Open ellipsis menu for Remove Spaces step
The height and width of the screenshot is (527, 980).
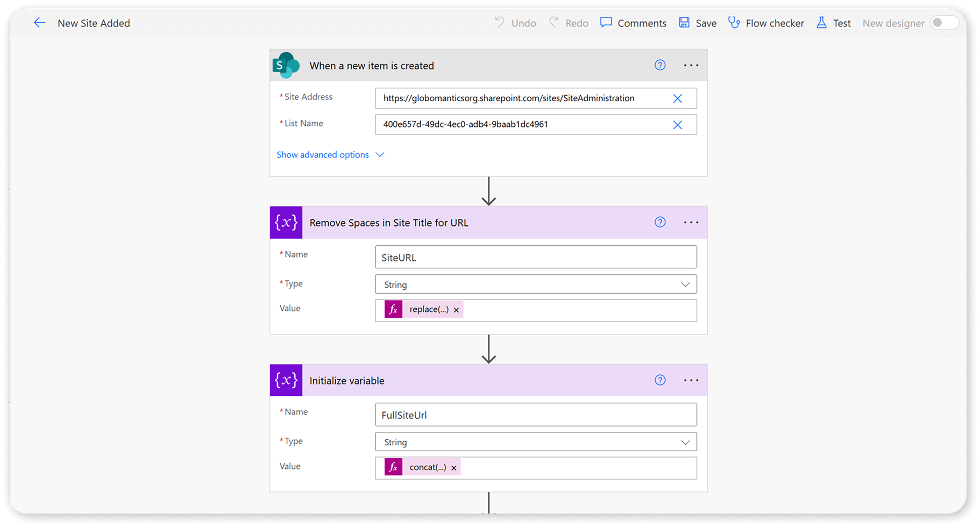[691, 222]
